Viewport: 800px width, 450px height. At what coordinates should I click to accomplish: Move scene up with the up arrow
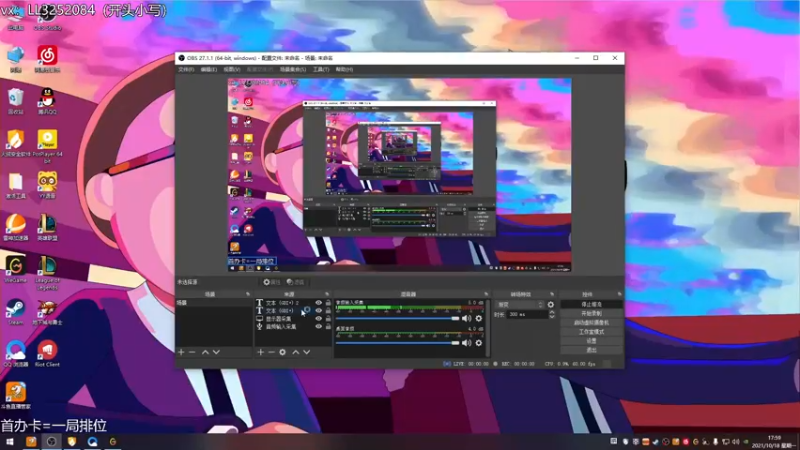205,352
